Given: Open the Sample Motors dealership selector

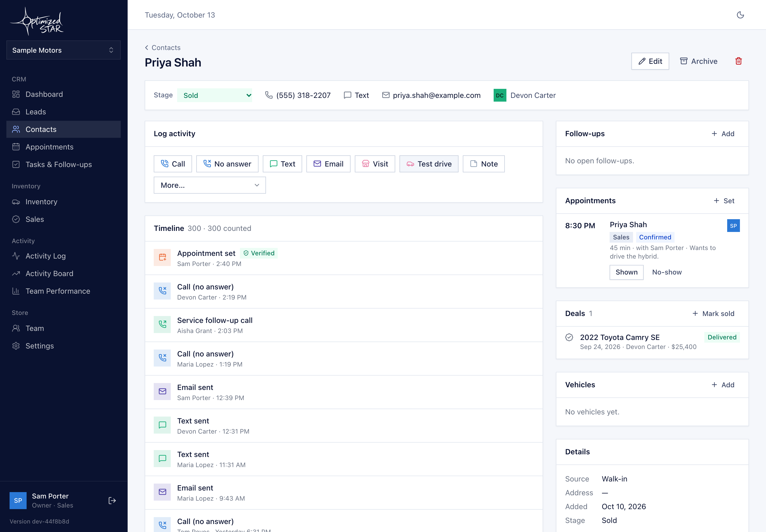Looking at the screenshot, I should [x=63, y=50].
